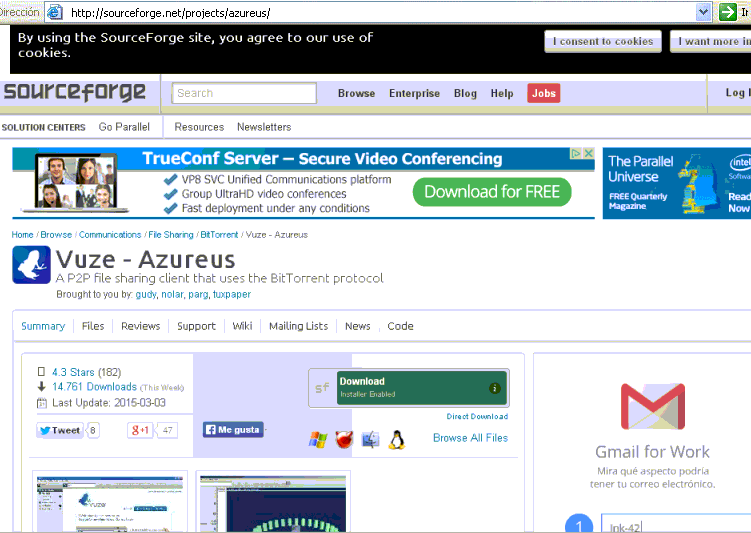
Task: Click the red Jobs button
Action: [x=544, y=93]
